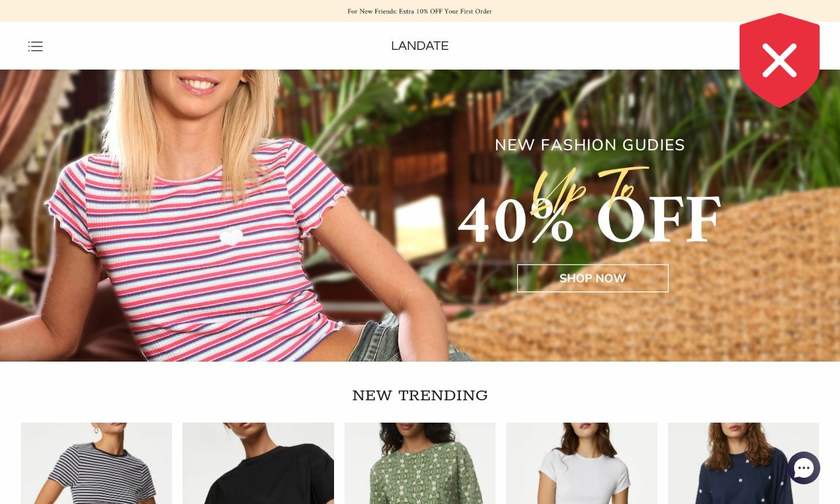Click the NEW TRENDING section heading
This screenshot has width=840, height=504.
coord(420,396)
